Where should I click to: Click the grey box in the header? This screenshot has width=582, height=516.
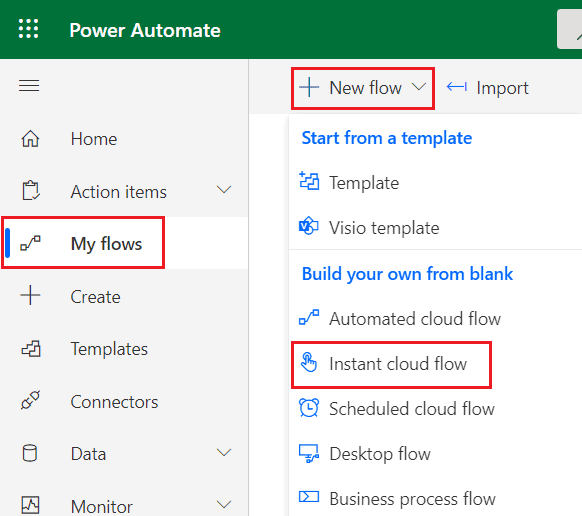569,29
